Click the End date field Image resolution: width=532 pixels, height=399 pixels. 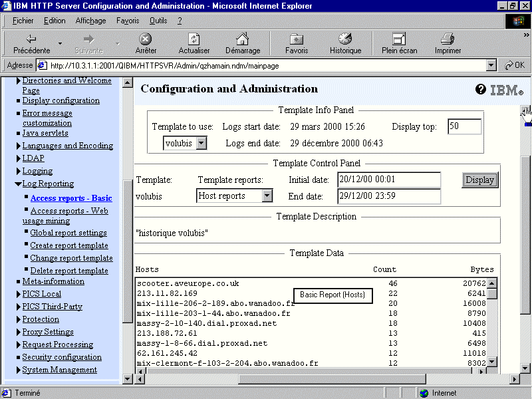click(389, 196)
